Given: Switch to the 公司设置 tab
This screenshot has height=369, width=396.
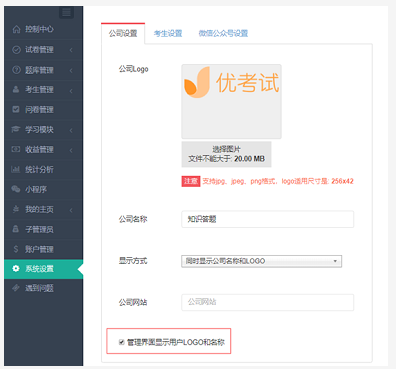Looking at the screenshot, I should (x=123, y=33).
